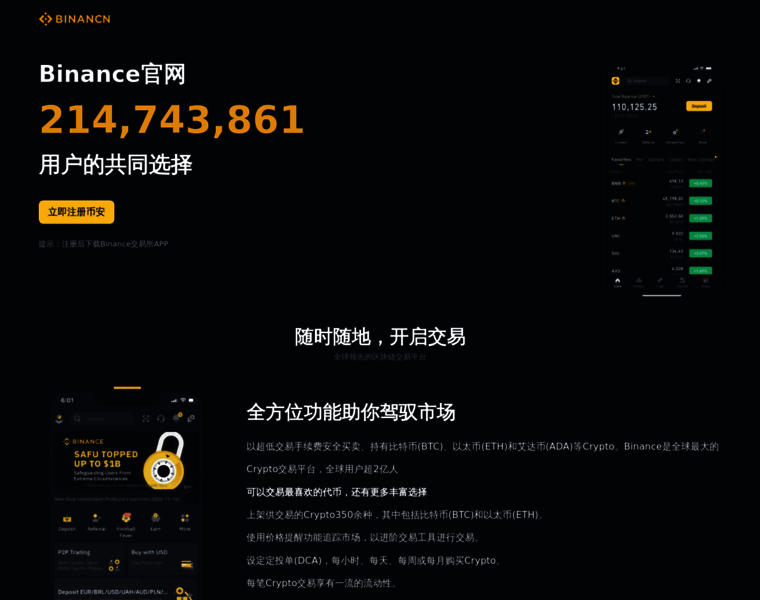760x600 pixels.
Task: Click the orange carousel indicator above left phone
Action: (127, 388)
